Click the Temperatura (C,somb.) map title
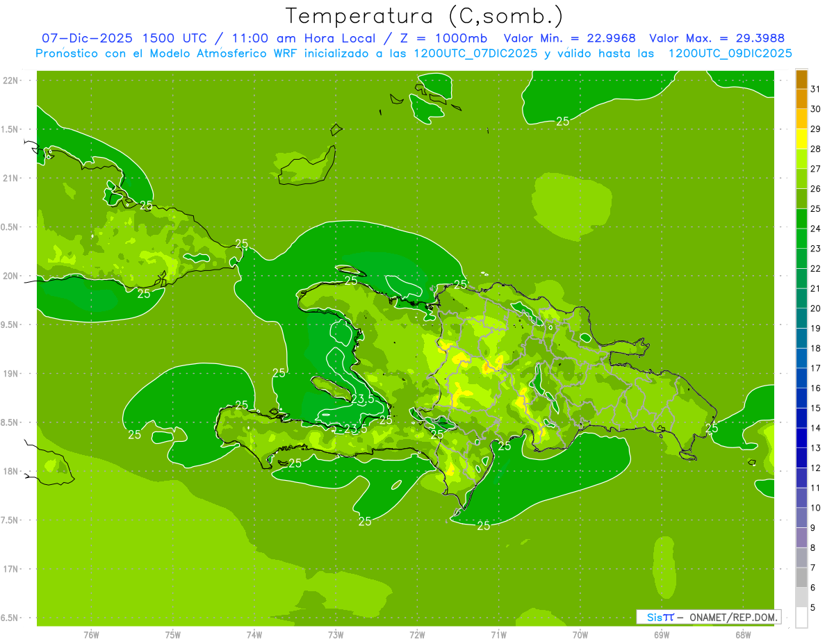This screenshot has width=834, height=644. pos(424,15)
